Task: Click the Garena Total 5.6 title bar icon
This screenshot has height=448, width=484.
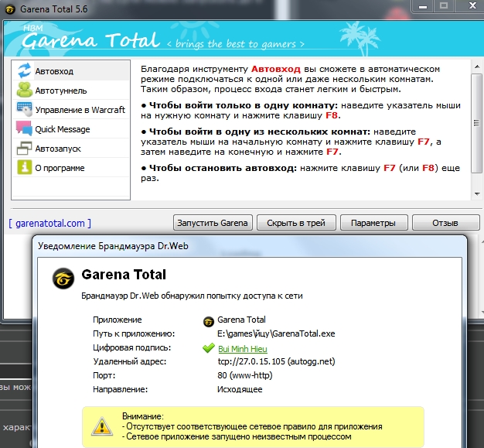Action: [9, 9]
